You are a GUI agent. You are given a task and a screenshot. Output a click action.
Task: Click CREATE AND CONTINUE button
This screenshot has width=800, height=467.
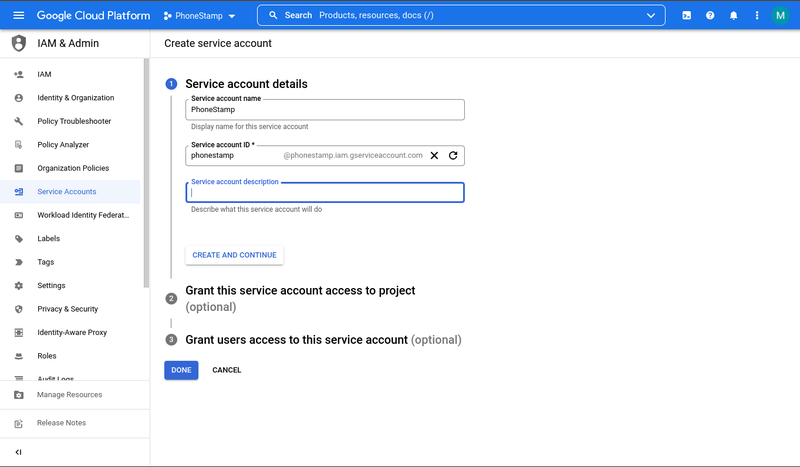234,255
